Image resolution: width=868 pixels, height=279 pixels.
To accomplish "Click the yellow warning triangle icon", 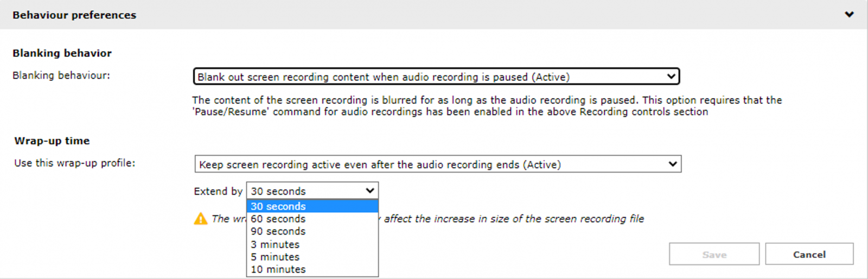I will (201, 219).
